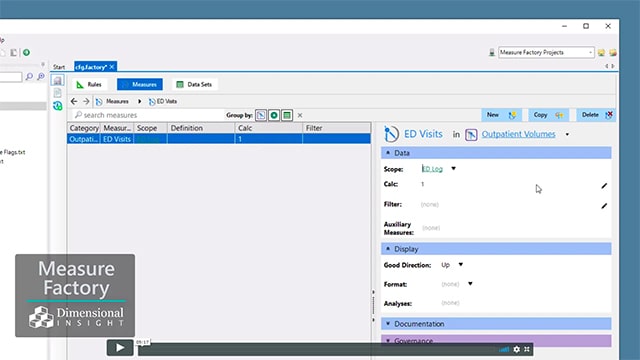Viewport: 640px width, 360px height.
Task: Click the second folder icon beside Projects dropdown
Action: (613, 52)
